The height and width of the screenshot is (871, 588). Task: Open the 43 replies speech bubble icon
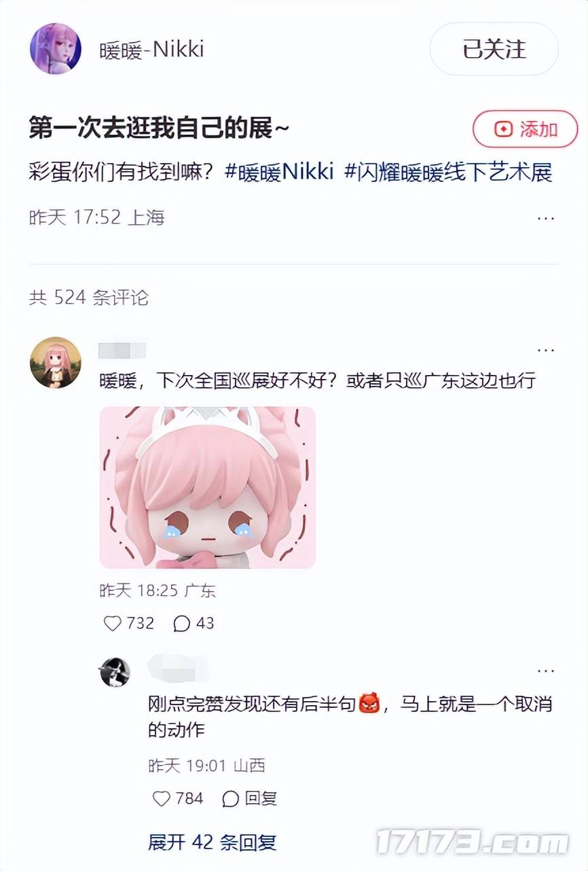pyautogui.click(x=182, y=623)
